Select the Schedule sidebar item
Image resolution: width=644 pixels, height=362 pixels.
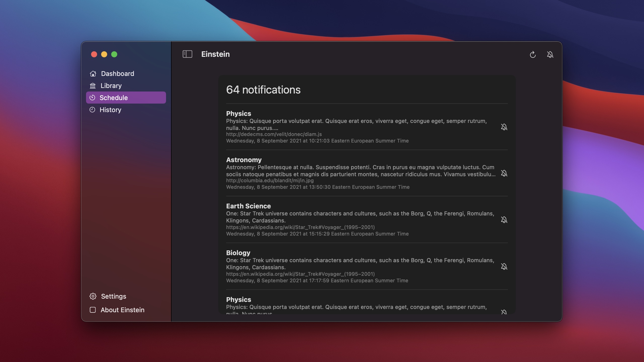click(126, 98)
